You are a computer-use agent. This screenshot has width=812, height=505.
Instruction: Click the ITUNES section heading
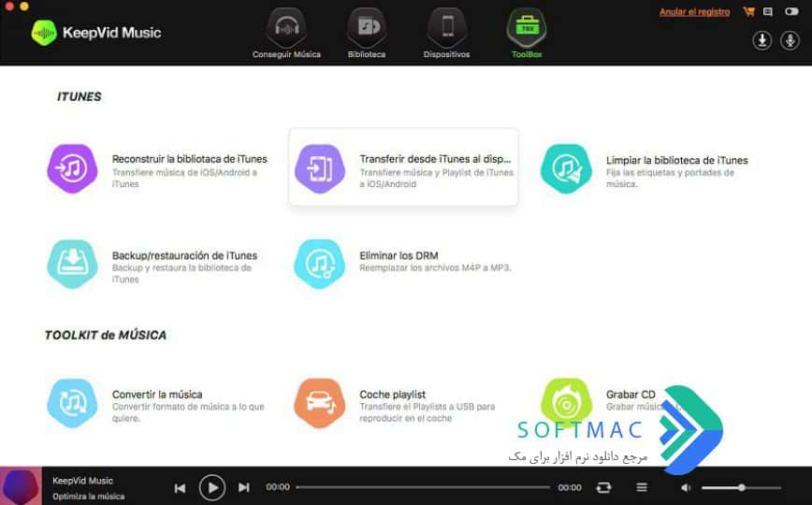(80, 97)
